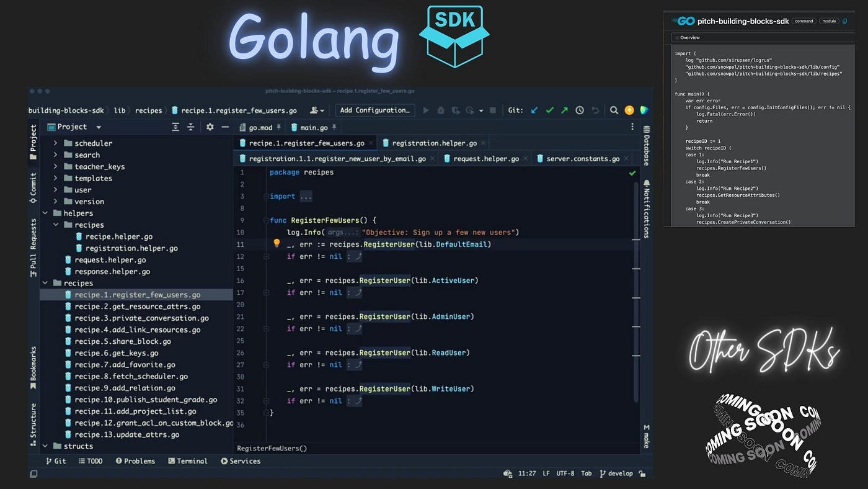Open the Services tool window

coord(241,461)
